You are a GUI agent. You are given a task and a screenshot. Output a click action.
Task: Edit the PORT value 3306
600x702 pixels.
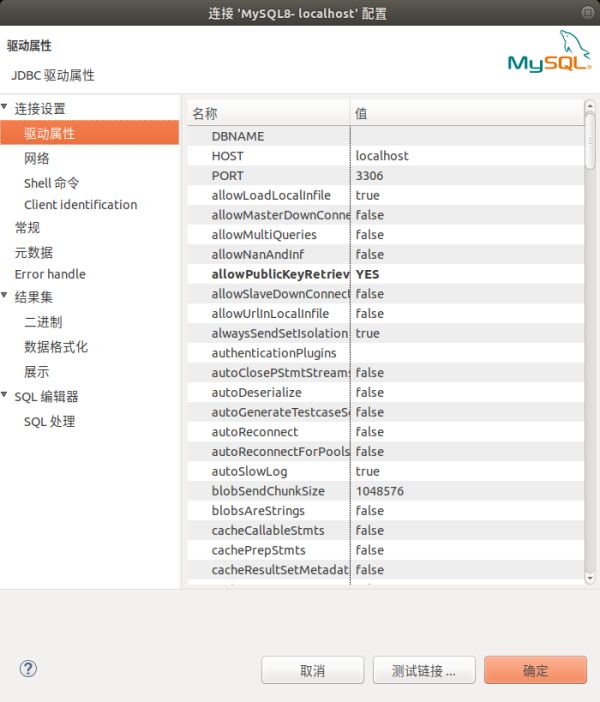point(369,176)
